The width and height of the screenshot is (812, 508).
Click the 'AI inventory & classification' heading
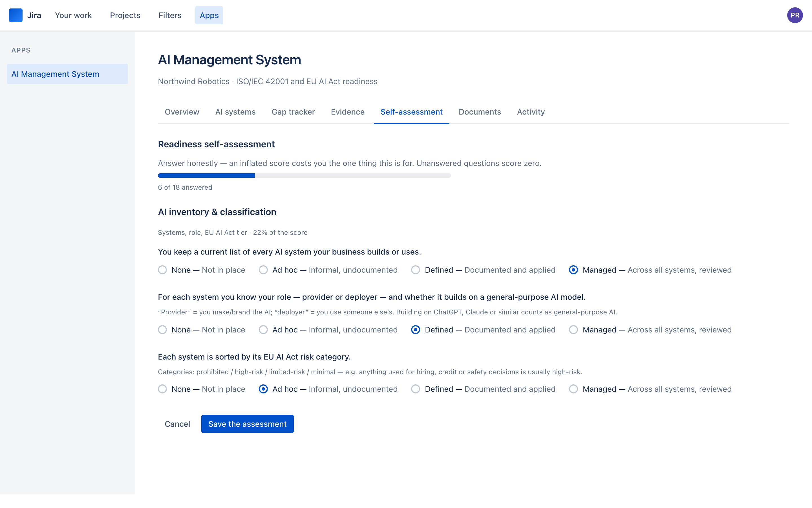217,212
